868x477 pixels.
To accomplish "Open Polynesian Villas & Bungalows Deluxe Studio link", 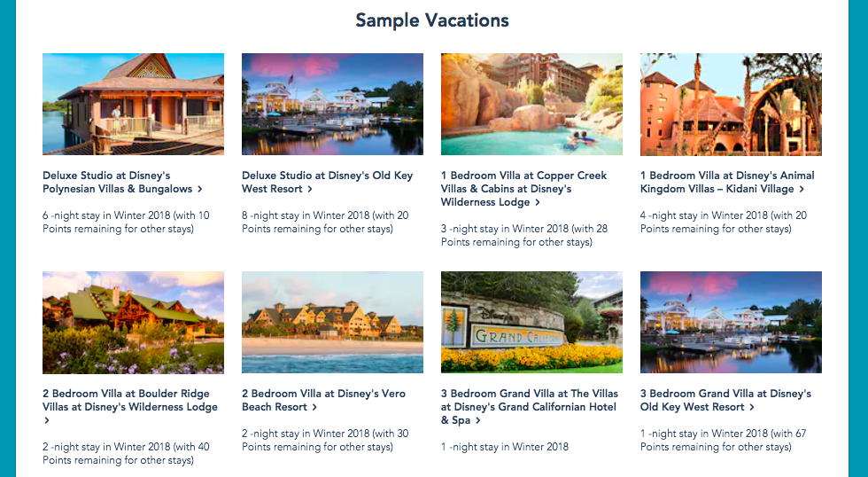I will [x=122, y=183].
